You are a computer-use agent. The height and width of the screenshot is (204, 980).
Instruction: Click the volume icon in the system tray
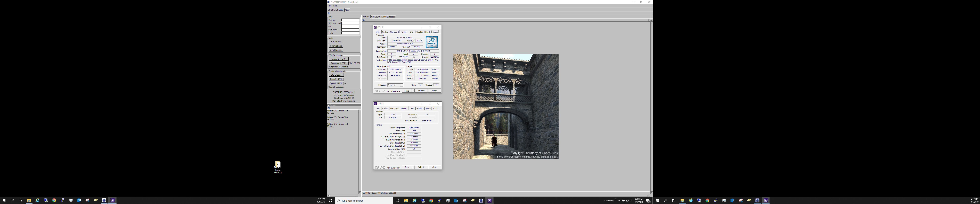click(x=631, y=201)
